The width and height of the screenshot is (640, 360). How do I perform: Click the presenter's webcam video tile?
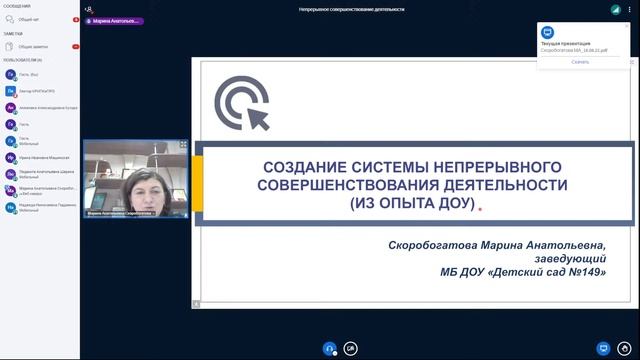point(136,179)
